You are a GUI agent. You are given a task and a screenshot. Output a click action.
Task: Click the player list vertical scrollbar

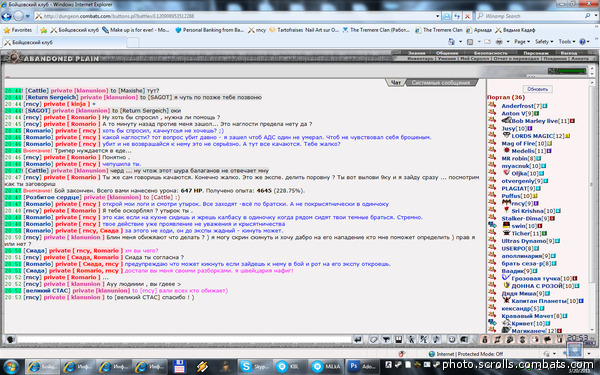coord(592,207)
